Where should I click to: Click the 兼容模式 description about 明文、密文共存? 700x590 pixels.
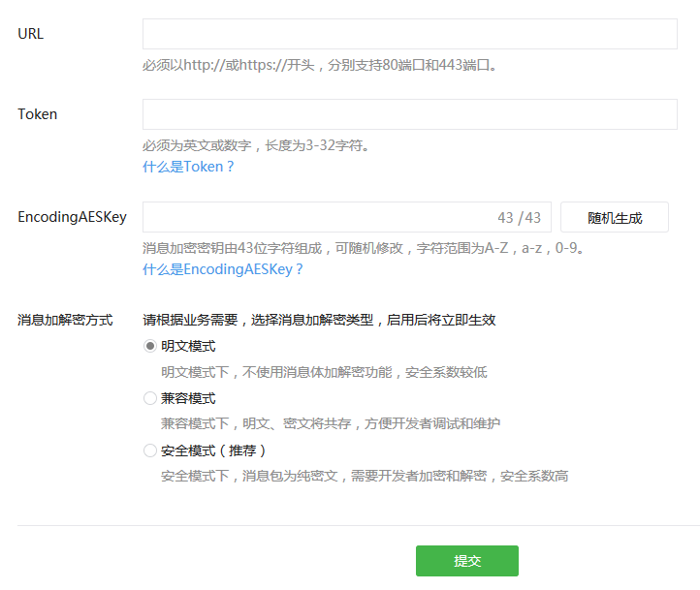331,424
